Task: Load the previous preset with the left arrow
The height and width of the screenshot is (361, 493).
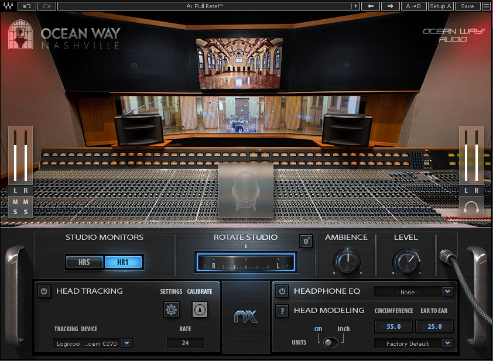Action: [370, 6]
